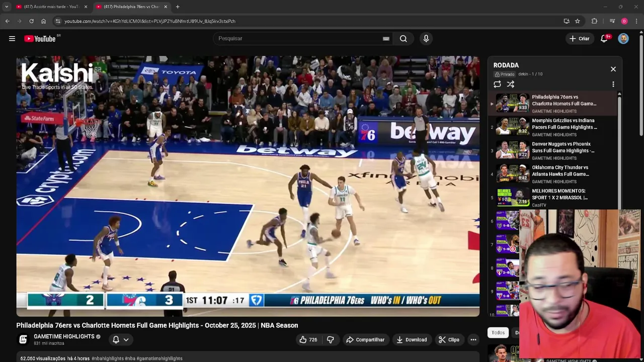The height and width of the screenshot is (362, 644).
Task: Close the RODADA playlist panel
Action: (613, 69)
